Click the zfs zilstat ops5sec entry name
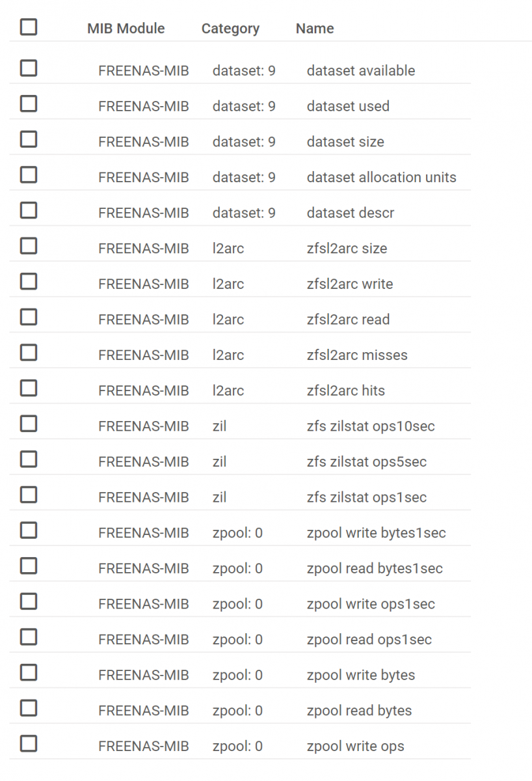 [367, 462]
